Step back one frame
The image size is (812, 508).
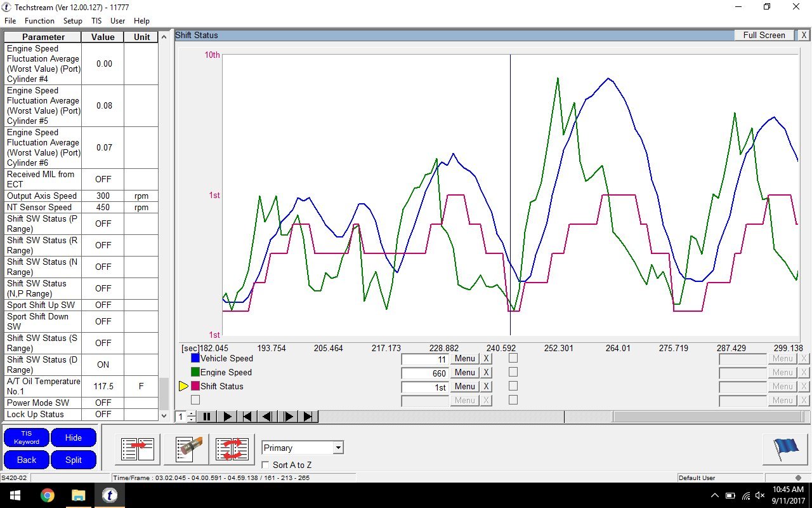[x=267, y=417]
